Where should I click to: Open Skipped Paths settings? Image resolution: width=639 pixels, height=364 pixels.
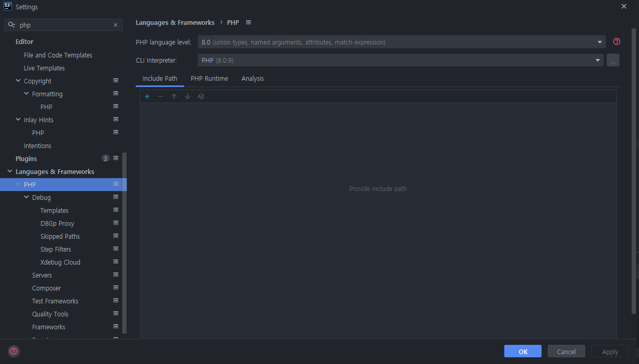pyautogui.click(x=60, y=236)
